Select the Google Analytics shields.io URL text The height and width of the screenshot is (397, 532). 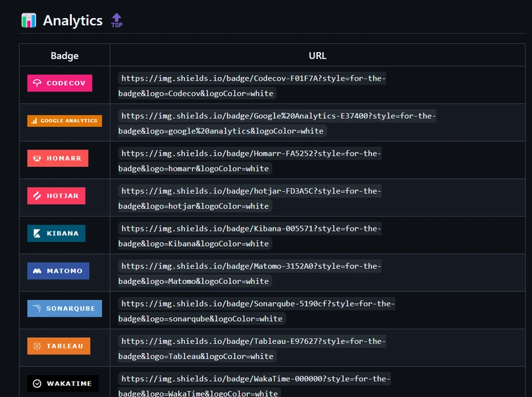coord(277,124)
